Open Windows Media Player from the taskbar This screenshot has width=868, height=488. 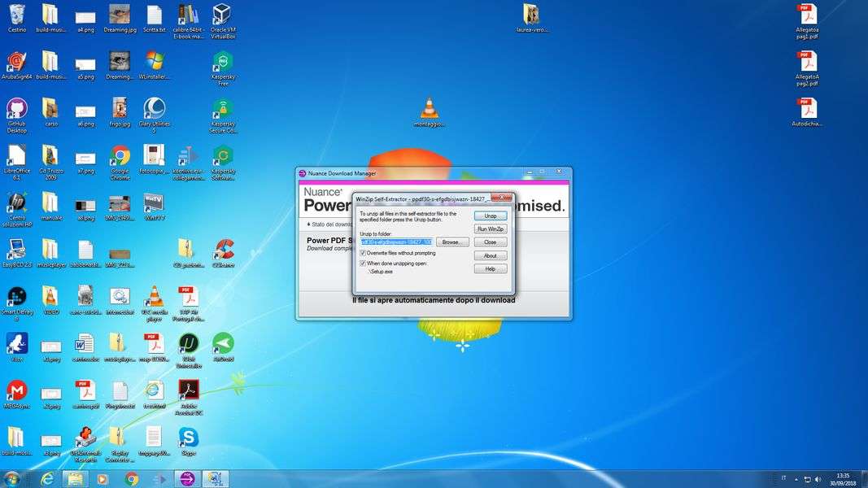pos(103,478)
